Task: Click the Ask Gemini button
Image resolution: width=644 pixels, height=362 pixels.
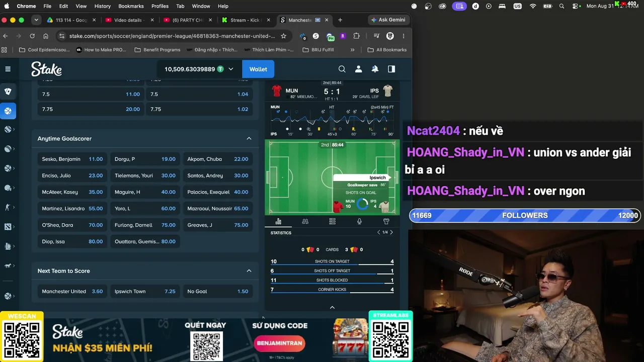Action: [388, 20]
